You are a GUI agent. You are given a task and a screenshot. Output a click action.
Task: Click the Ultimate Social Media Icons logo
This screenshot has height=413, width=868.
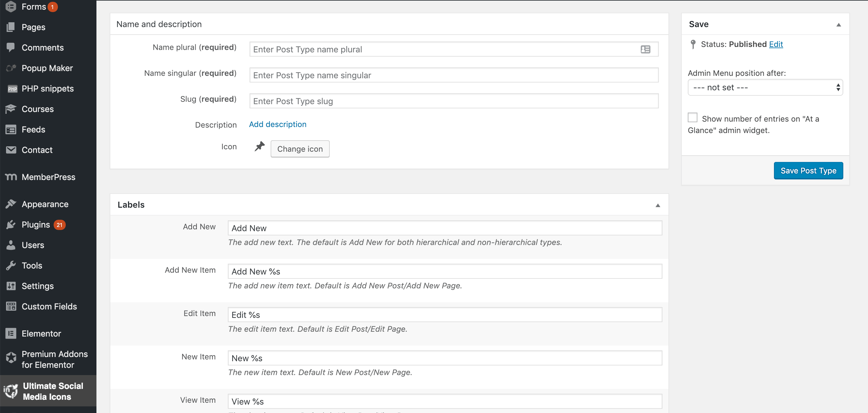(11, 391)
